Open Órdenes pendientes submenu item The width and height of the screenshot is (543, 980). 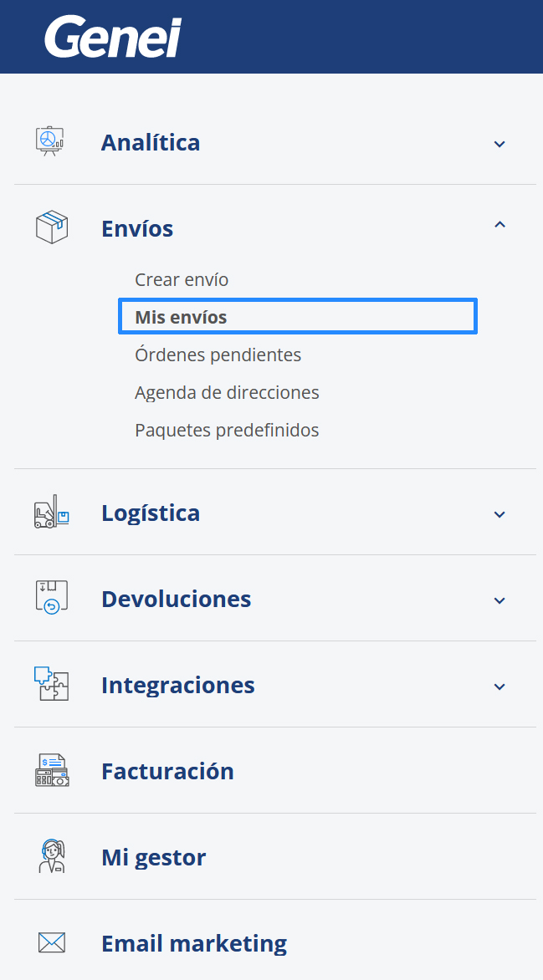(218, 355)
